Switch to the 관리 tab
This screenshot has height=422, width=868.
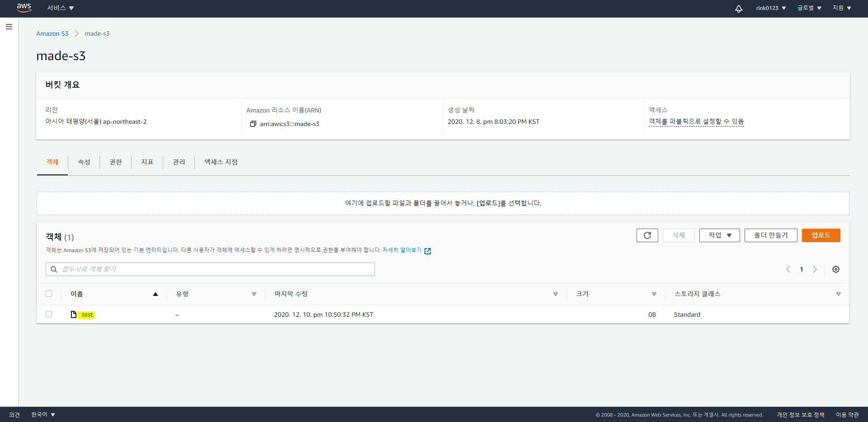coord(179,162)
